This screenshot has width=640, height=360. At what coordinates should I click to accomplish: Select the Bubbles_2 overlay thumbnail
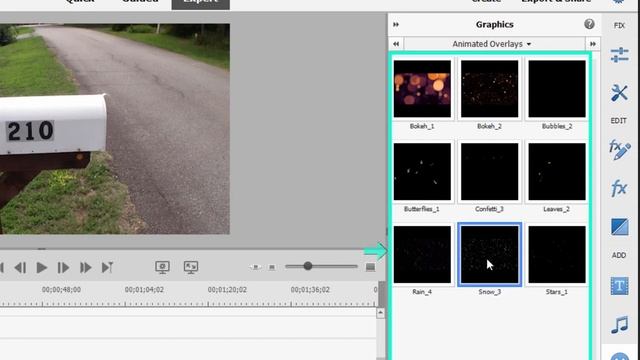point(557,89)
